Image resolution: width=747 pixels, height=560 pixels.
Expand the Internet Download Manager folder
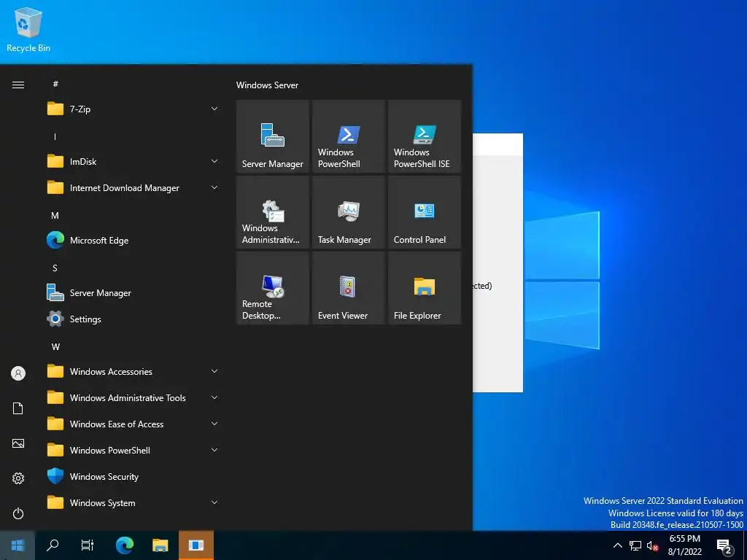click(x=133, y=188)
